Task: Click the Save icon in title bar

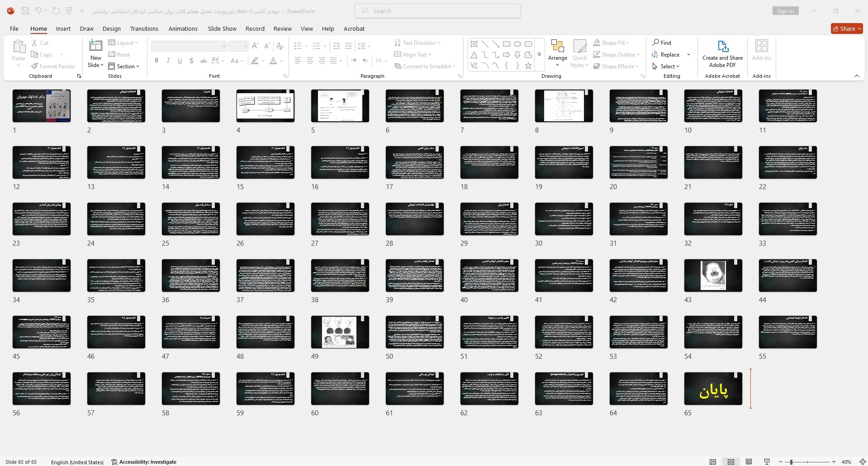Action: click(x=25, y=11)
